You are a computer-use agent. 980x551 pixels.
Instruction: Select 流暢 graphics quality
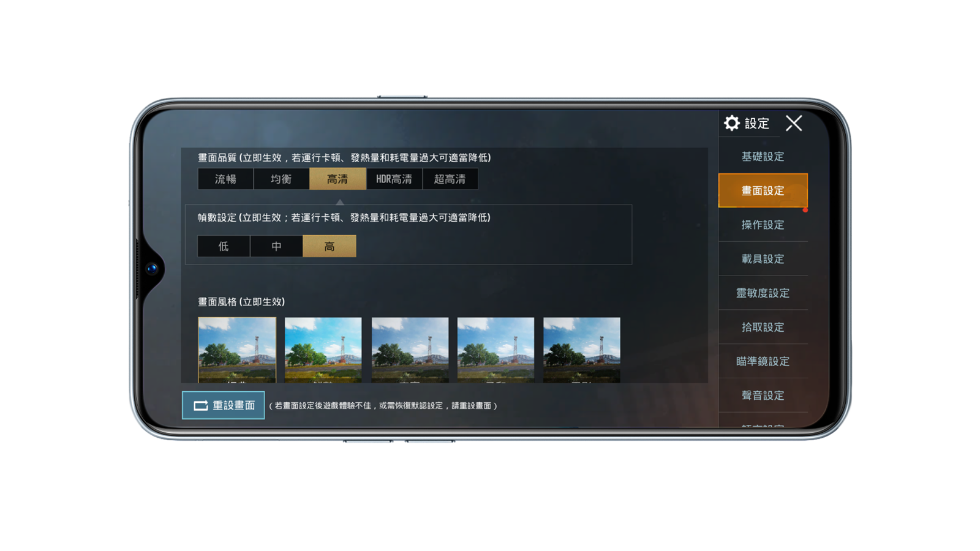225,179
